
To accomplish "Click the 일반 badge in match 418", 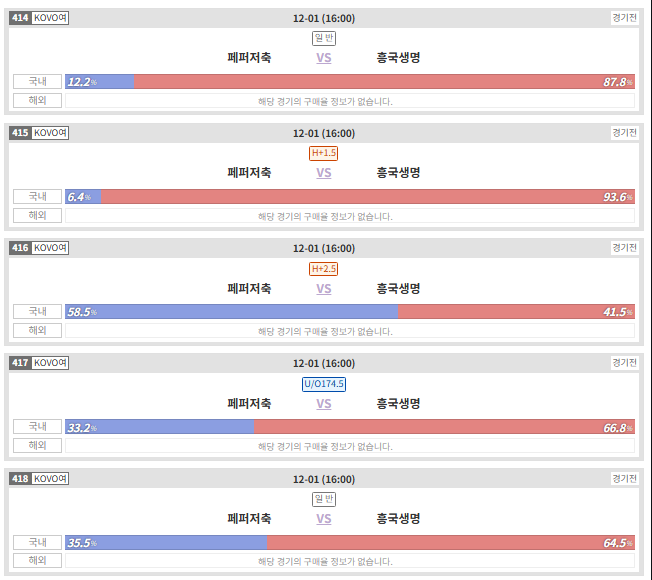I will [324, 499].
